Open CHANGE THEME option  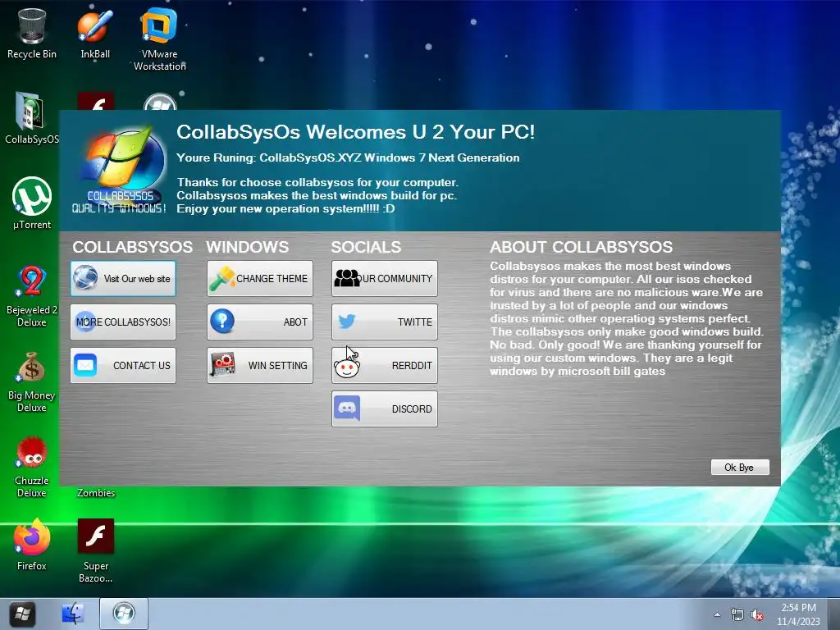point(260,279)
